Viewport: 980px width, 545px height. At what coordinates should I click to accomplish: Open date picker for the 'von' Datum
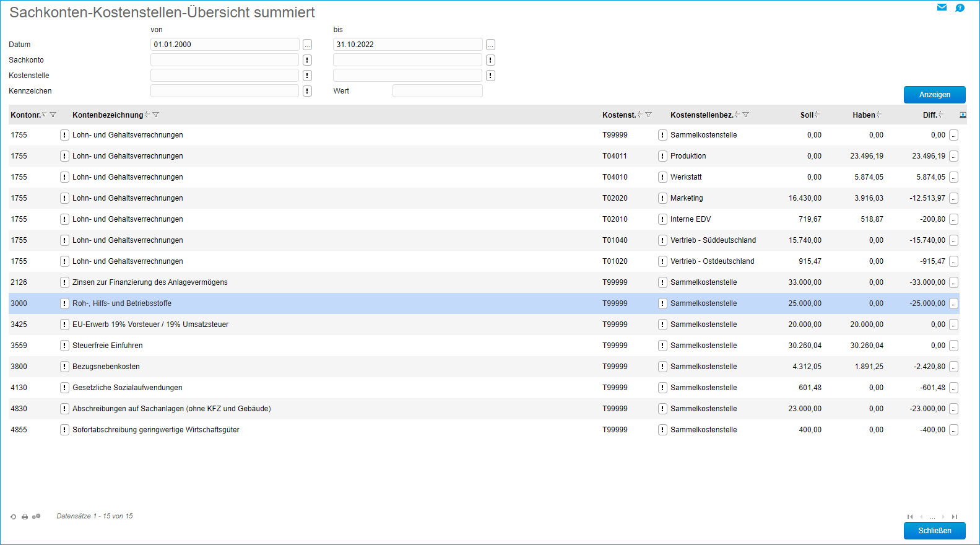click(x=307, y=45)
